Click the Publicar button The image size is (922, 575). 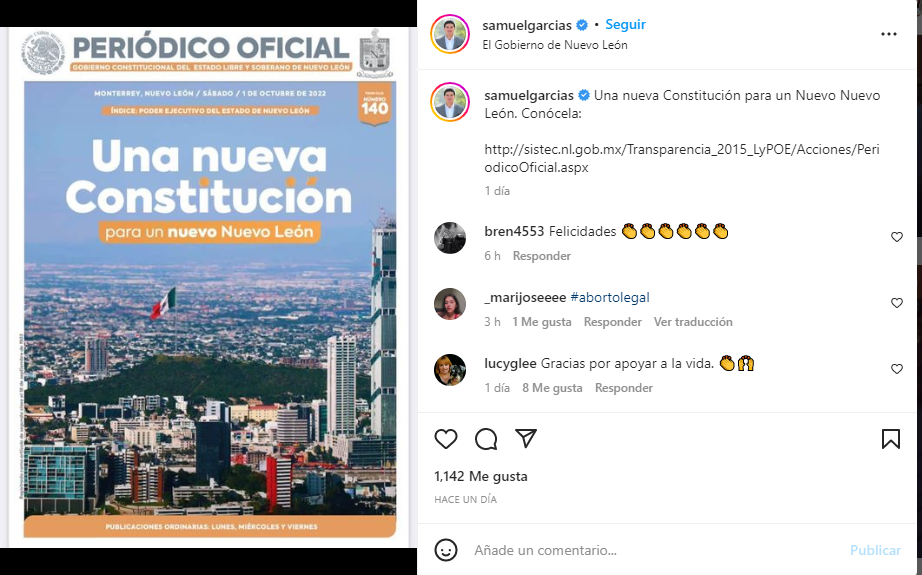875,550
